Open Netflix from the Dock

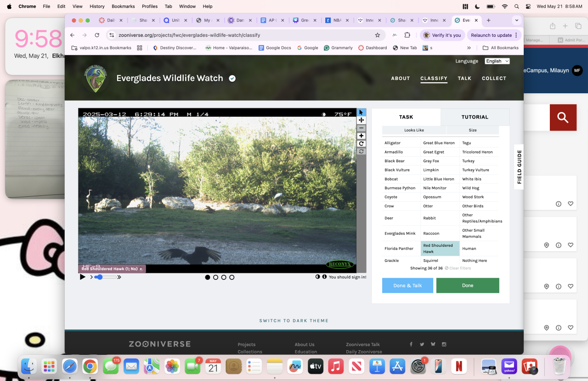[458, 366]
